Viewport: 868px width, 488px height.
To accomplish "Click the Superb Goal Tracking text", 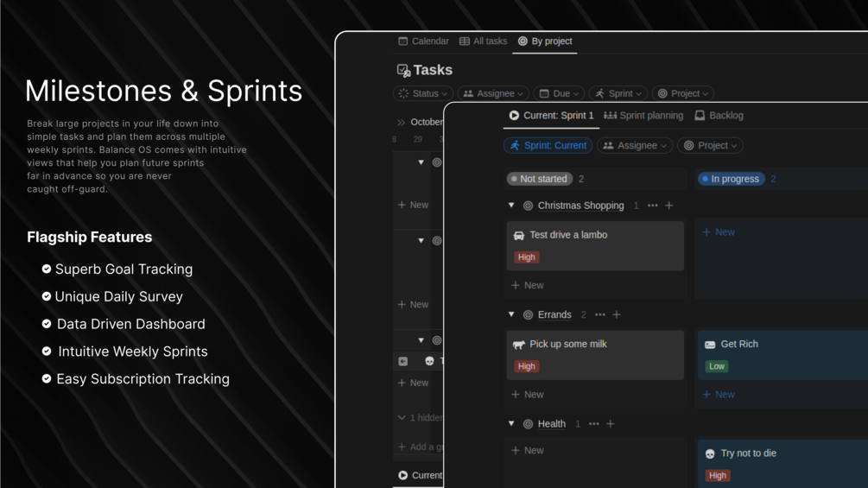I will point(124,269).
